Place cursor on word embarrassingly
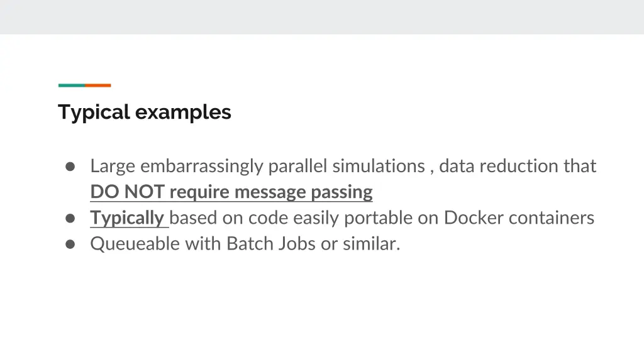This screenshot has height=362, width=644. click(202, 166)
